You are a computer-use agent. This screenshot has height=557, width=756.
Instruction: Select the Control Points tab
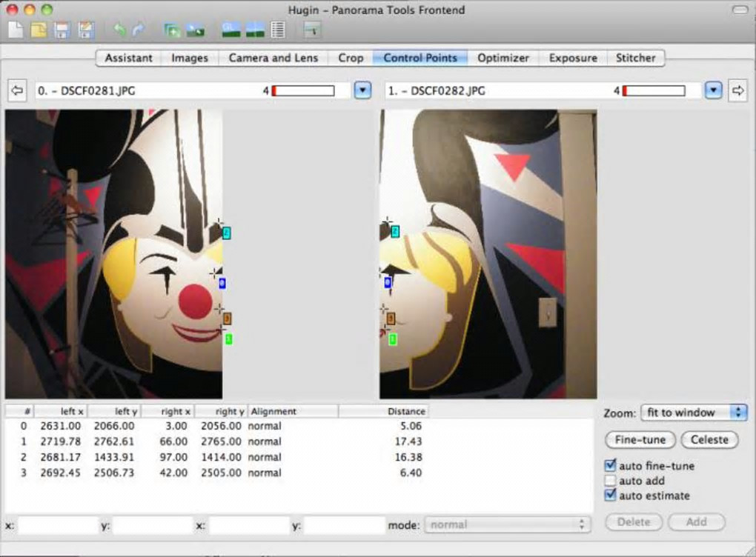coord(420,58)
